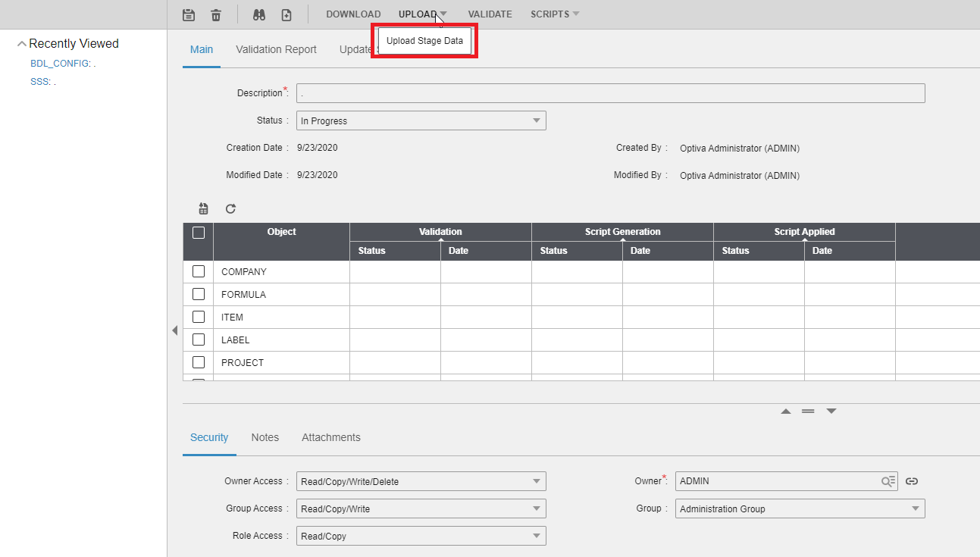Check the COMPANY row checkbox
980x557 pixels.
[199, 271]
